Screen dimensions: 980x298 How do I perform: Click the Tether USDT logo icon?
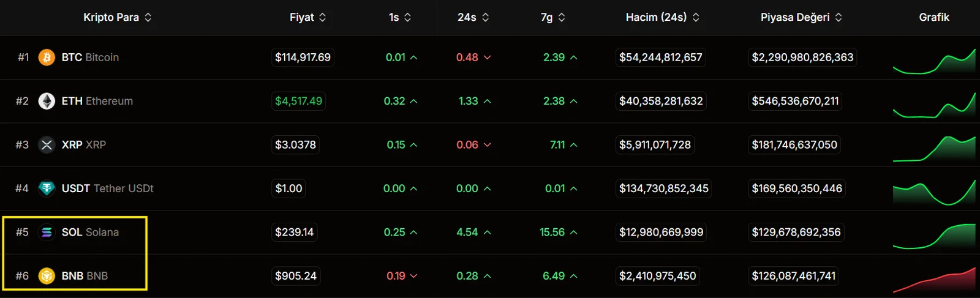tap(47, 188)
